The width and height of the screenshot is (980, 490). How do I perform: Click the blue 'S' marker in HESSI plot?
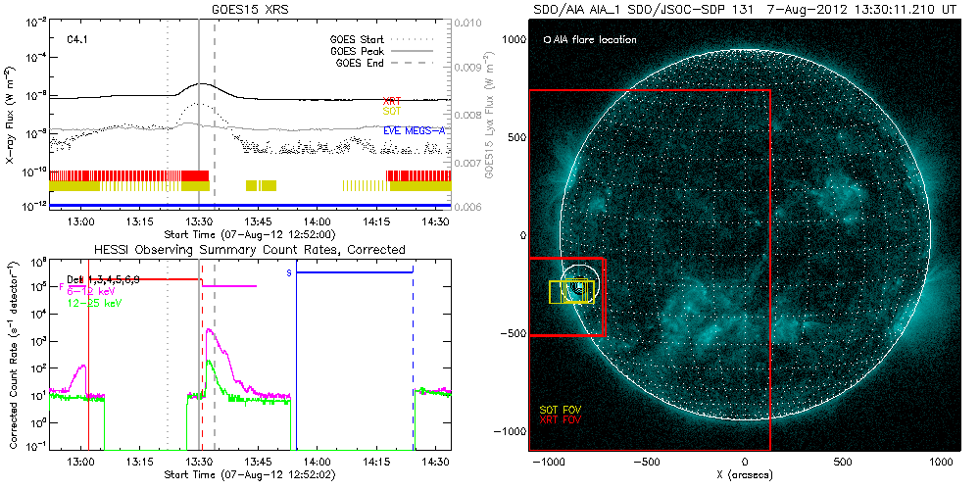289,273
